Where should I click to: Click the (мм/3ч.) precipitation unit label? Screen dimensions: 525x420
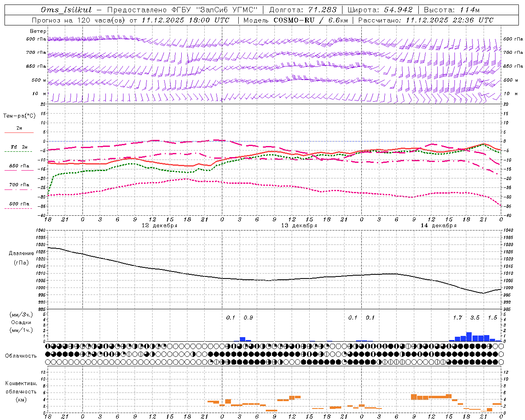point(21,315)
